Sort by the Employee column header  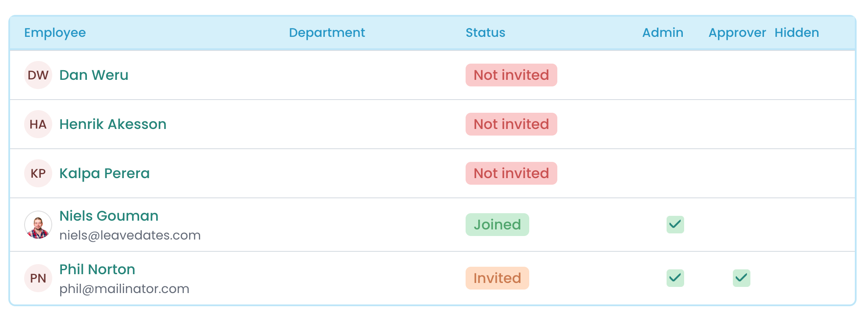55,32
